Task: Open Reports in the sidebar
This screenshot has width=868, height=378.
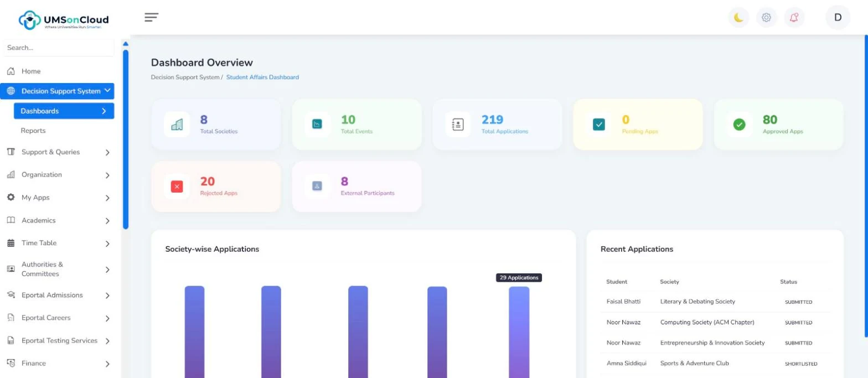Action: coord(33,131)
